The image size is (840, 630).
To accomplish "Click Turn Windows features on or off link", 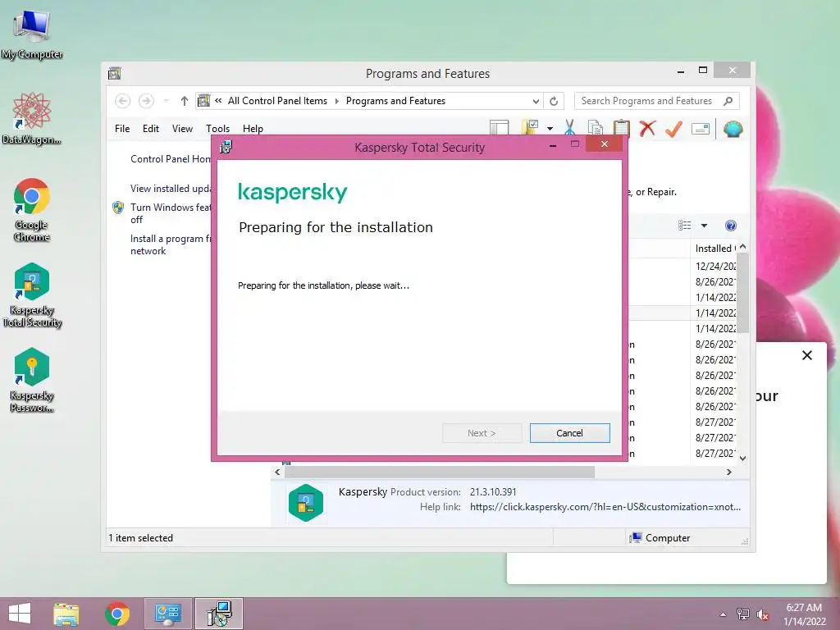I will coord(171,213).
